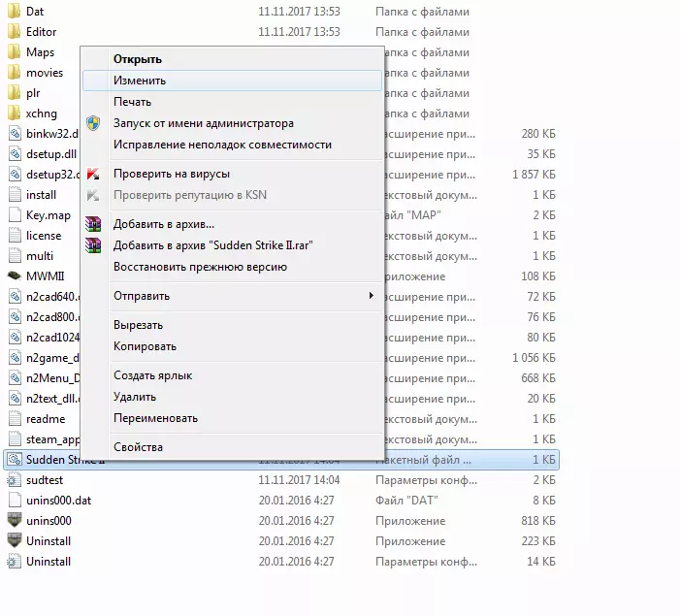Click the sudtest config file icon
The height and width of the screenshot is (616, 680).
click(15, 480)
